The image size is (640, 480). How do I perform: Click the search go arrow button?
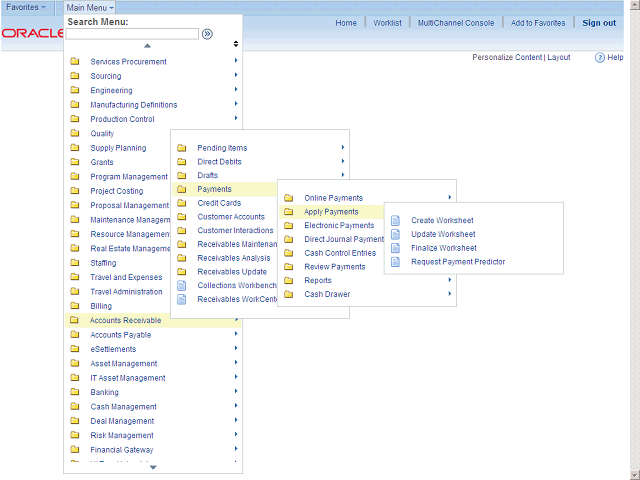pyautogui.click(x=207, y=33)
